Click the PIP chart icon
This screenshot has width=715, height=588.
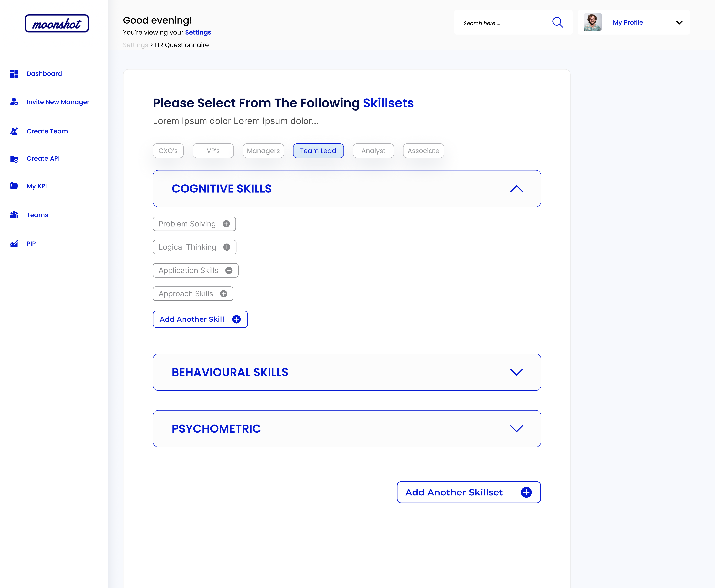coord(14,244)
